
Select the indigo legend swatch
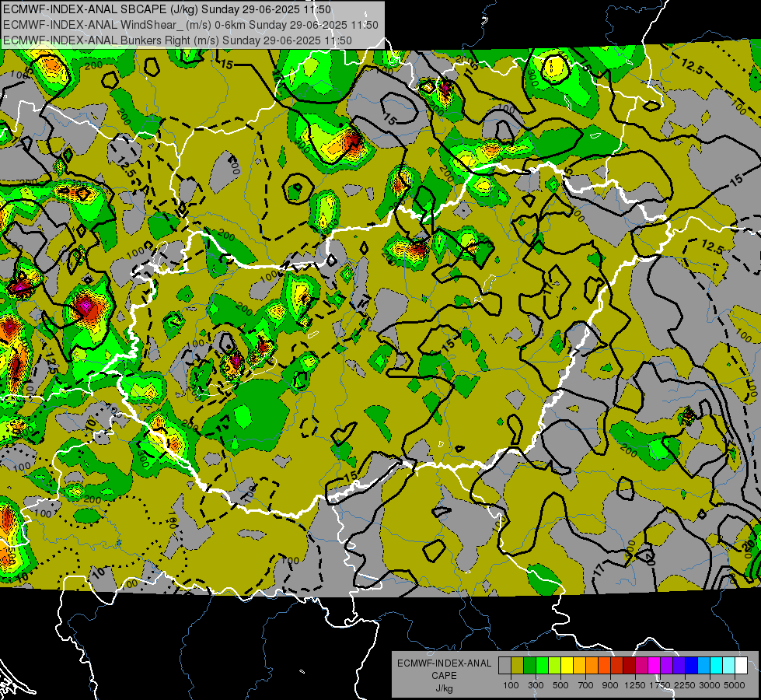679,666
